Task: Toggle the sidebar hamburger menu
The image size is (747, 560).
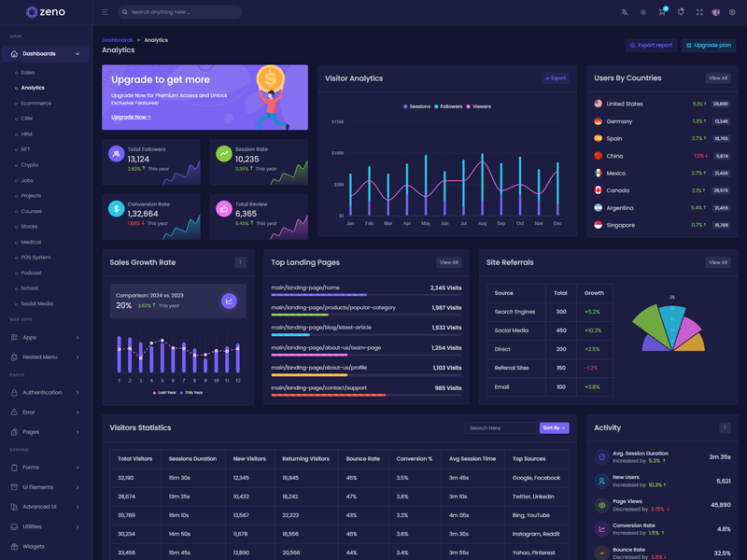Action: [105, 12]
